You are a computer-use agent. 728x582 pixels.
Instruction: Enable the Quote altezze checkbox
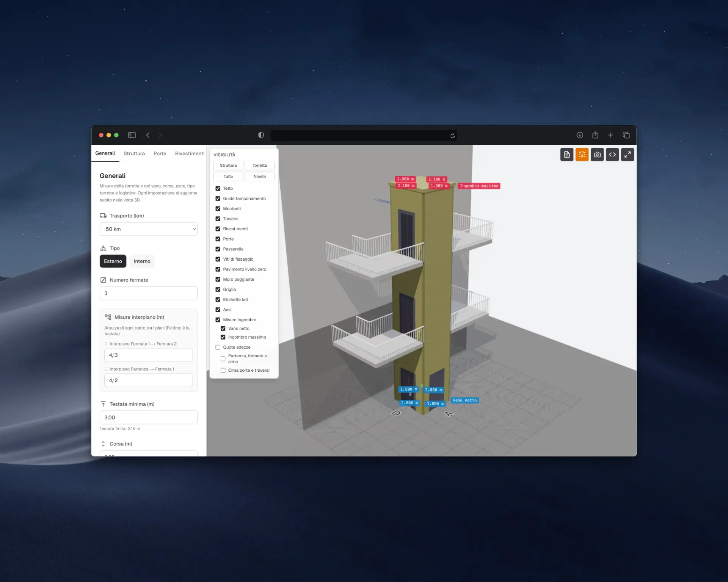tap(218, 347)
